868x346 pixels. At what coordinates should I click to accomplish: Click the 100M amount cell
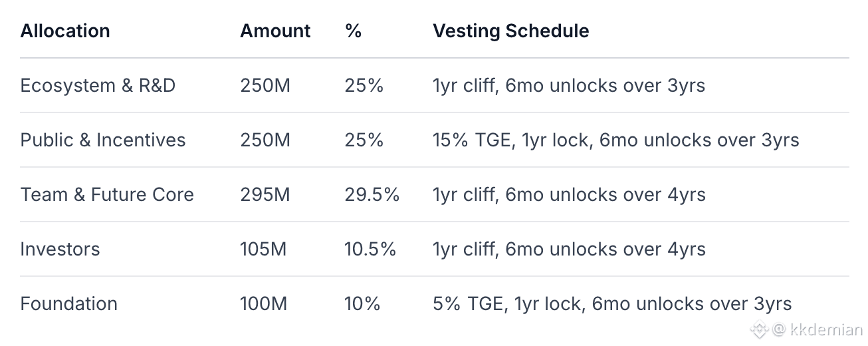[x=263, y=304]
